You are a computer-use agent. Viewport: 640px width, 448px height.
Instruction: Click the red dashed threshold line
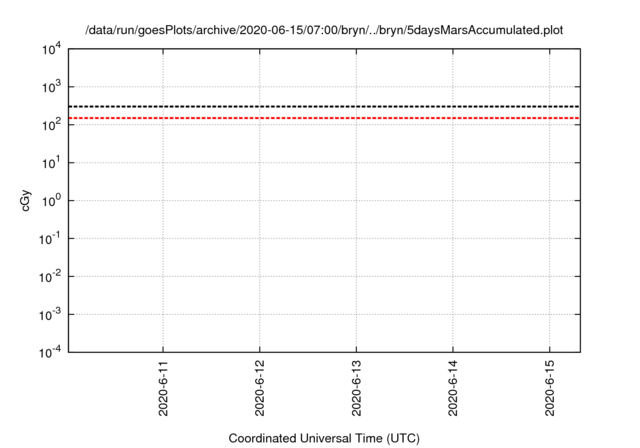click(324, 118)
